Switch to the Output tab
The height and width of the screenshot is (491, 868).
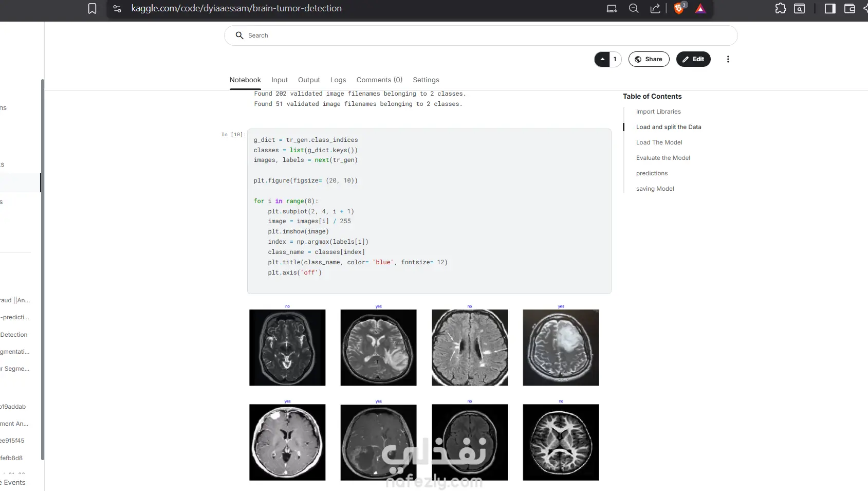tap(309, 80)
